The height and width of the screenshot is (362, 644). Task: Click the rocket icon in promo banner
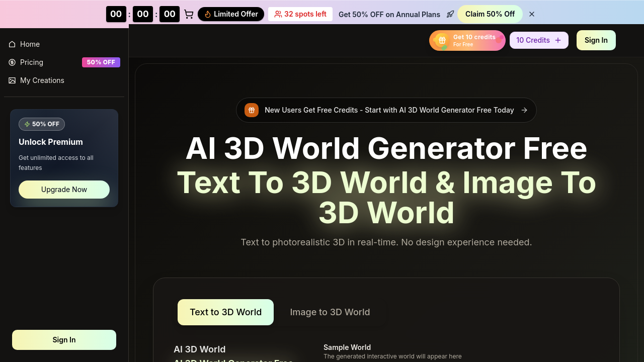pos(450,14)
